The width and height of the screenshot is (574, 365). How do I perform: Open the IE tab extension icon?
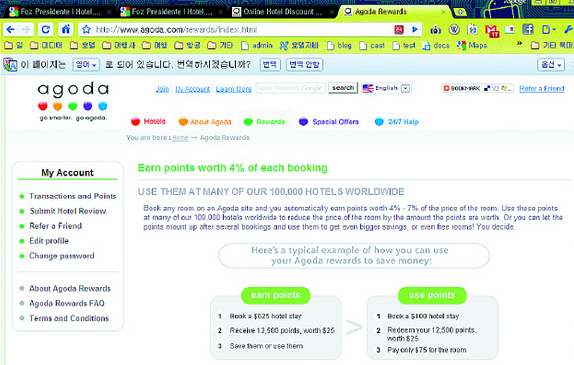473,29
